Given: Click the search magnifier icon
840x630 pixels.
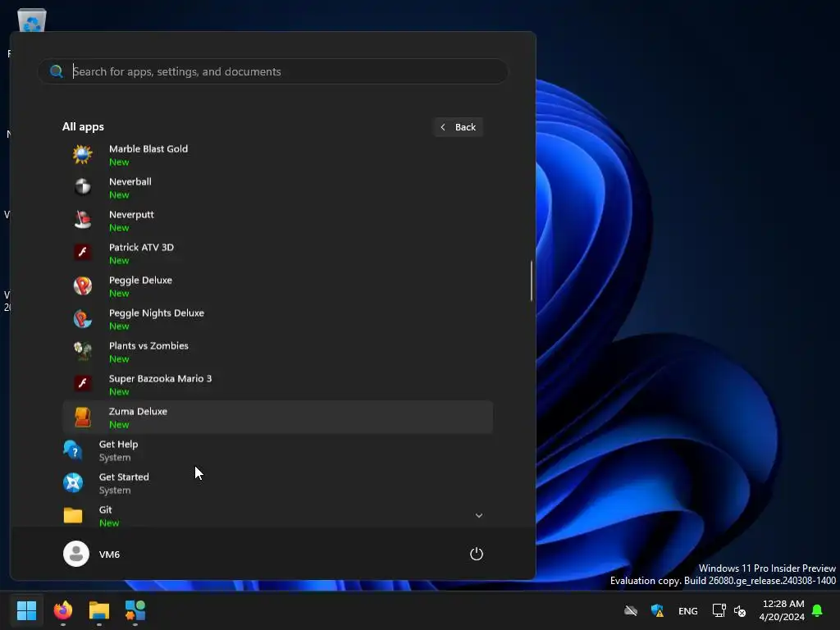Looking at the screenshot, I should pyautogui.click(x=57, y=71).
